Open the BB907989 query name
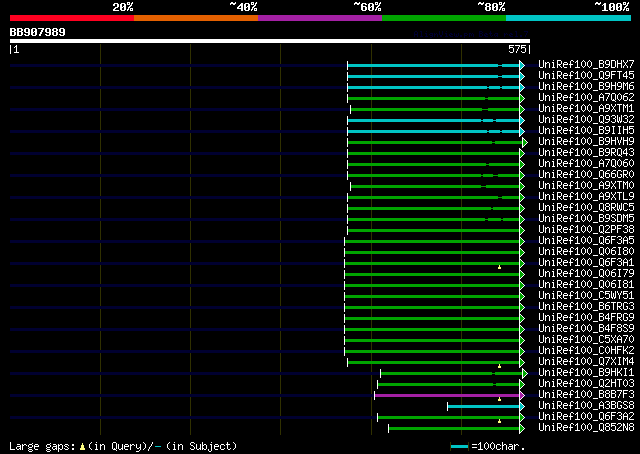This screenshot has width=640, height=454. tap(38, 32)
